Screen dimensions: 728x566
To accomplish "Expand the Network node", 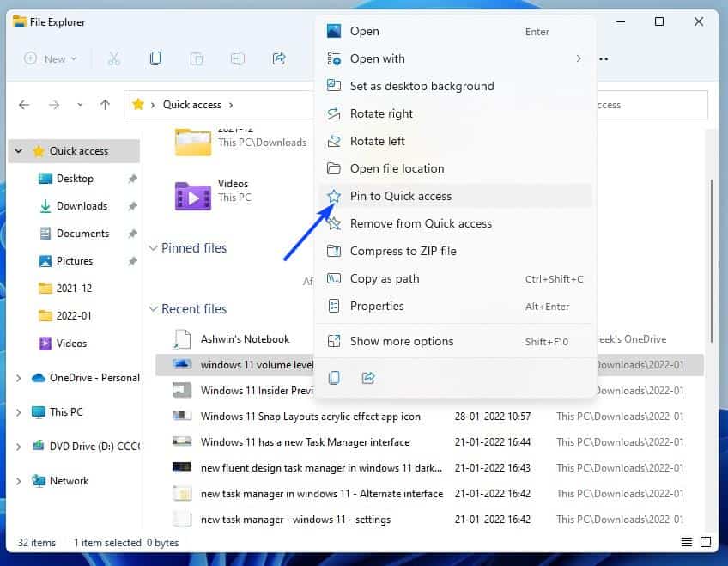I will (19, 481).
